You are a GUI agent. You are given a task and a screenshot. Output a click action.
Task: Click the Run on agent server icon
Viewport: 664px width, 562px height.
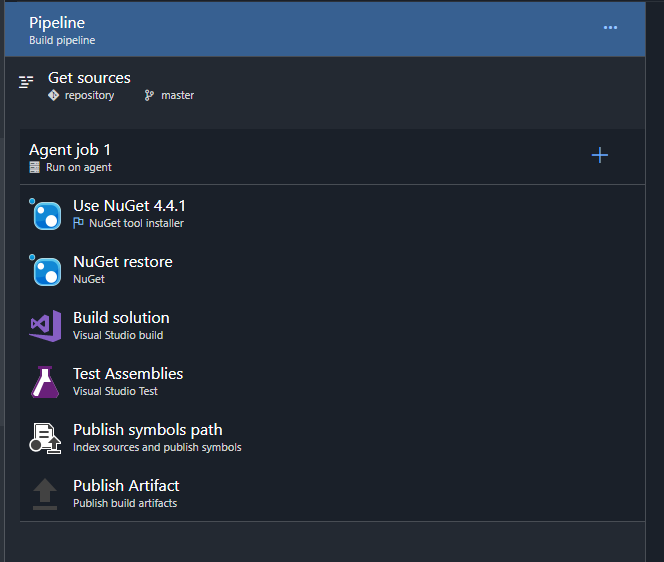pyautogui.click(x=34, y=167)
